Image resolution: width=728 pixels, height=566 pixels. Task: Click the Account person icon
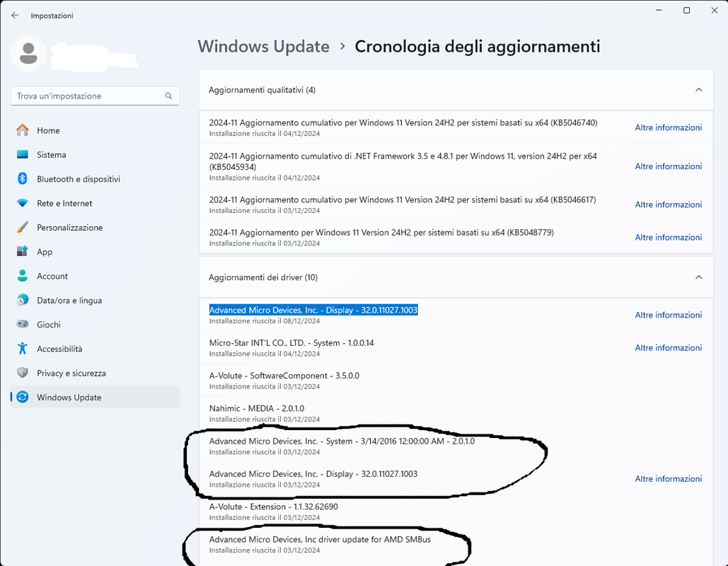[x=23, y=275]
